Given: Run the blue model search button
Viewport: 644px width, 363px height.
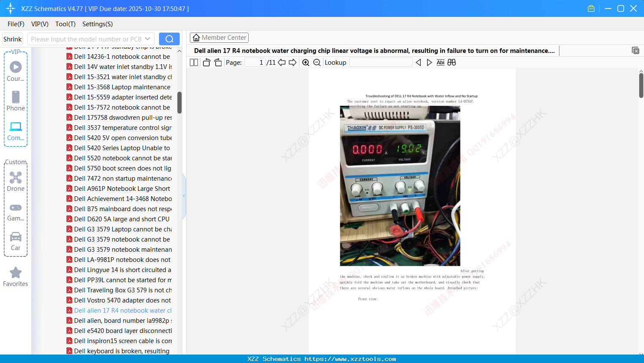Looking at the screenshot, I should tap(169, 39).
